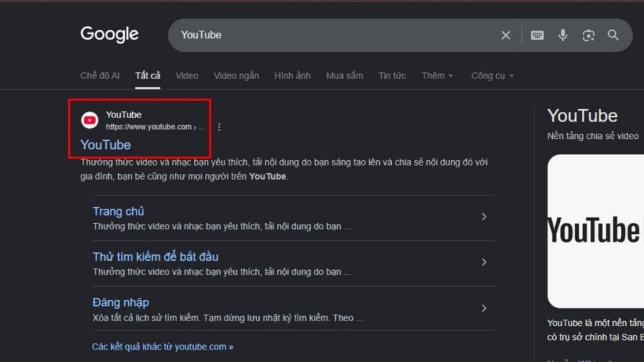This screenshot has height=362, width=644.
Task: Open Thử tìm kiếm để bắt đầu link
Action: click(x=155, y=257)
